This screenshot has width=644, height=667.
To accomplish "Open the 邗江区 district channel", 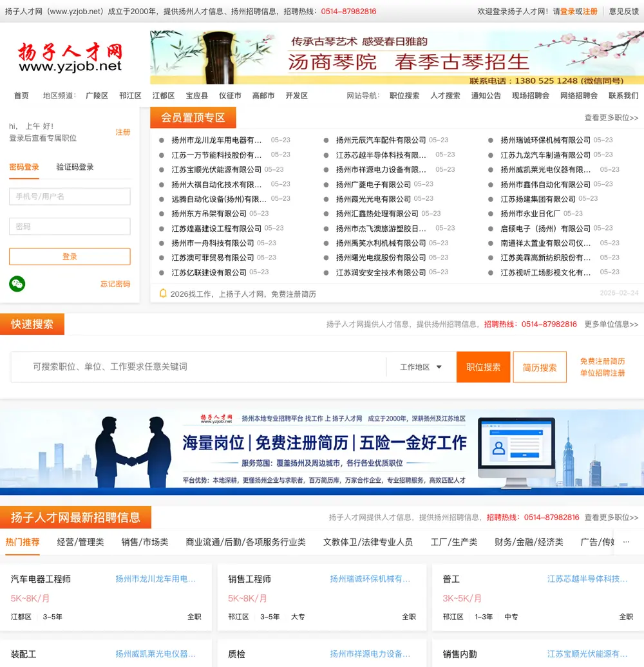I will pos(130,96).
